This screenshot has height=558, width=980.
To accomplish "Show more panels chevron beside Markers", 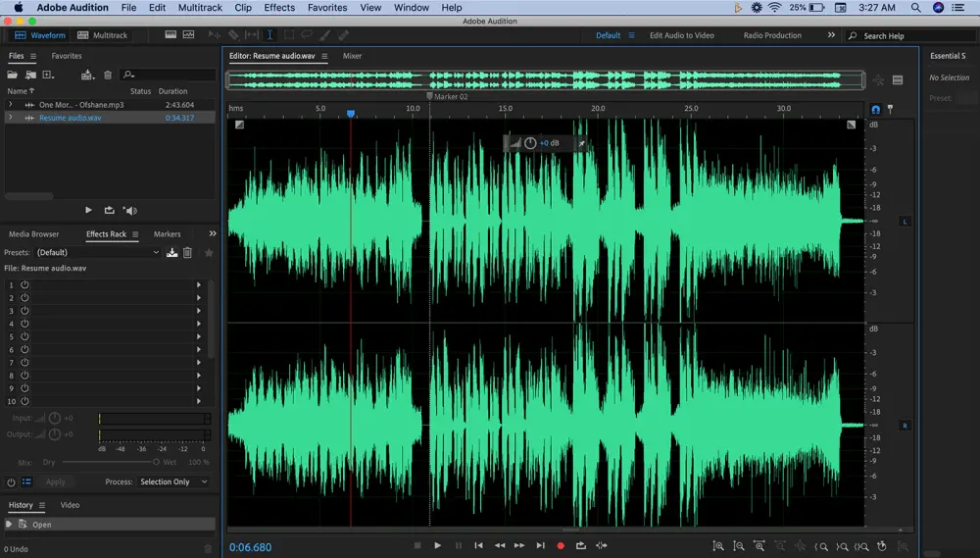I will pos(213,233).
